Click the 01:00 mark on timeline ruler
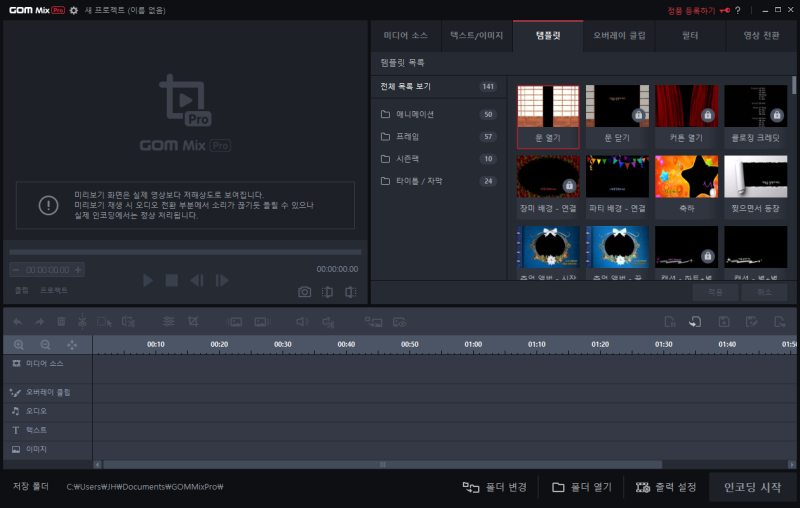The image size is (800, 508). (473, 345)
